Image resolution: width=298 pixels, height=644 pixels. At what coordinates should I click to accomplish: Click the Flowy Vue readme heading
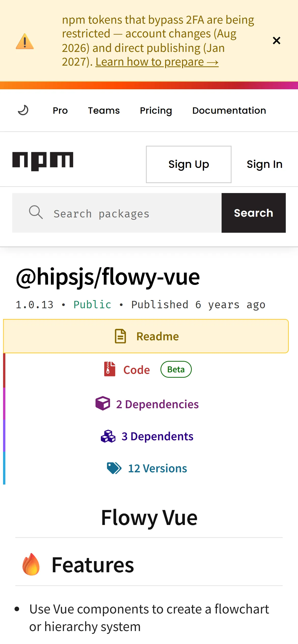pyautogui.click(x=149, y=518)
